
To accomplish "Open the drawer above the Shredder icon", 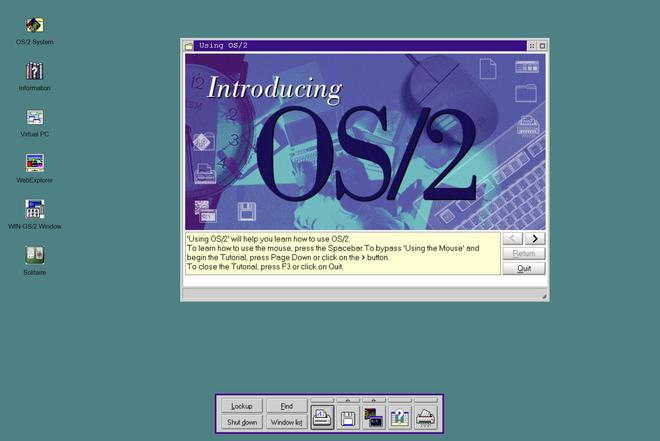I will 426,400.
